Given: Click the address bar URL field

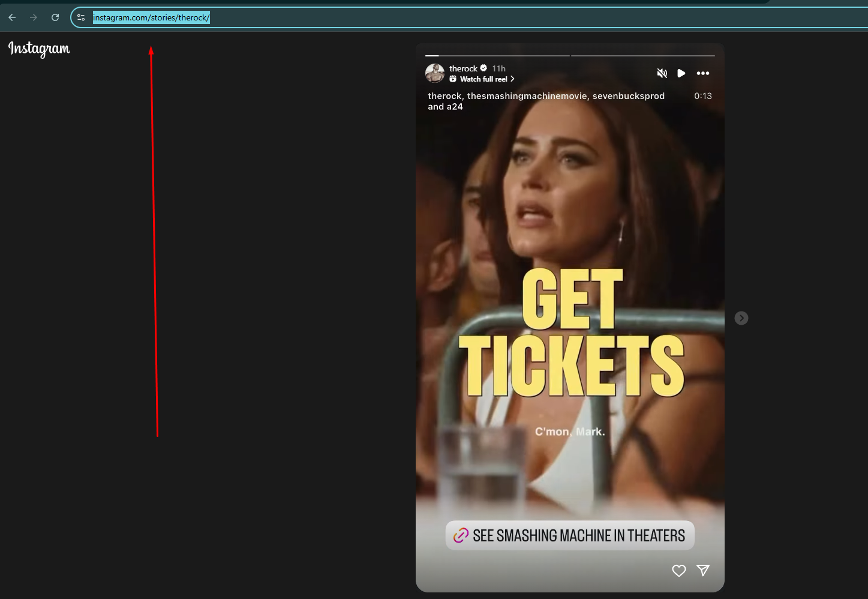Looking at the screenshot, I should [x=420, y=17].
